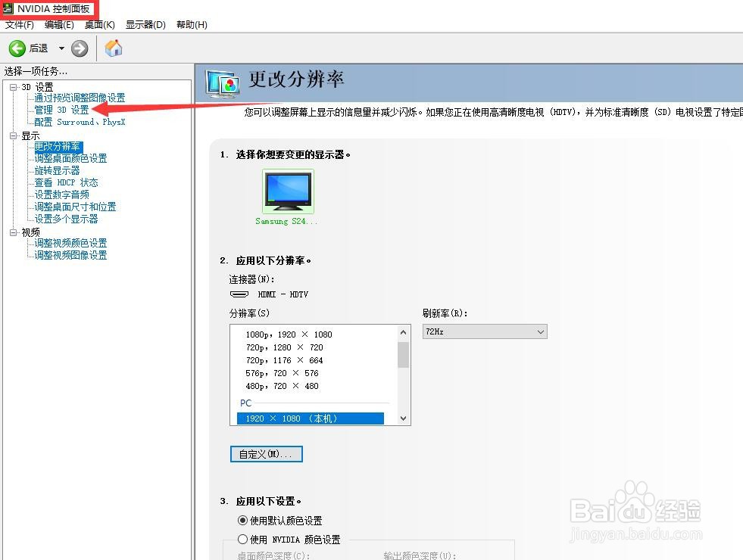The image size is (743, 560).
Task: Open 查看 HDCP 状态
Action: (x=66, y=182)
